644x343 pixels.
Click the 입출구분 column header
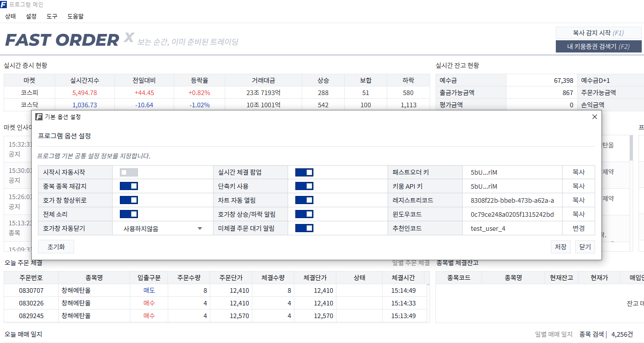tap(149, 277)
